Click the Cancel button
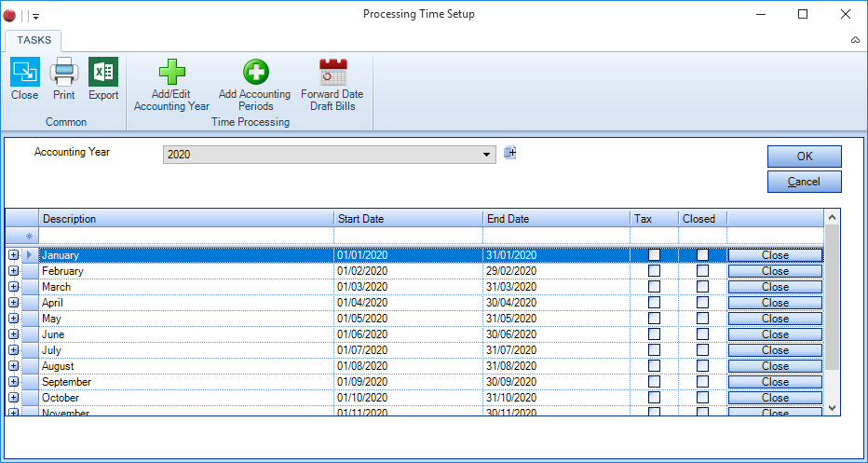The image size is (868, 463). [x=804, y=182]
